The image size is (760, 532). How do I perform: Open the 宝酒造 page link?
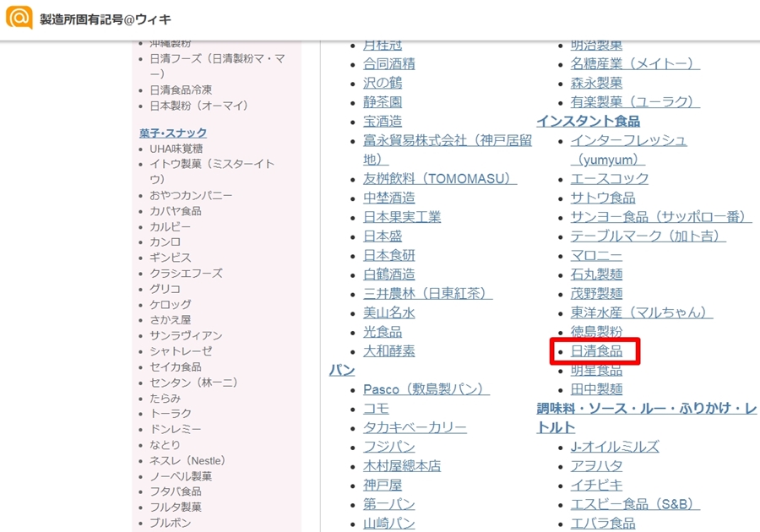tap(383, 121)
